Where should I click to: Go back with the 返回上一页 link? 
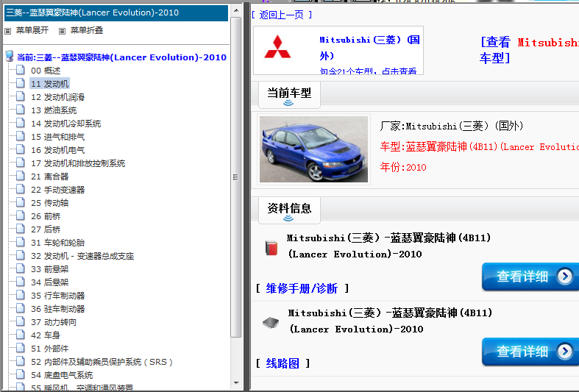pyautogui.click(x=282, y=15)
